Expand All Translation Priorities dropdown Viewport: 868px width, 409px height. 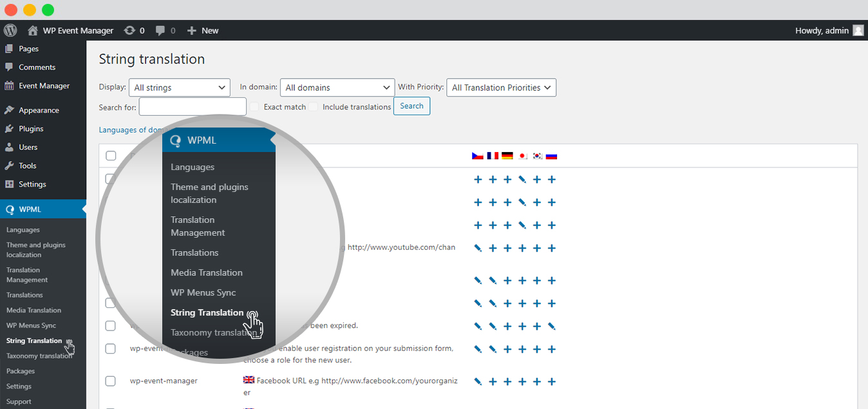coord(501,88)
